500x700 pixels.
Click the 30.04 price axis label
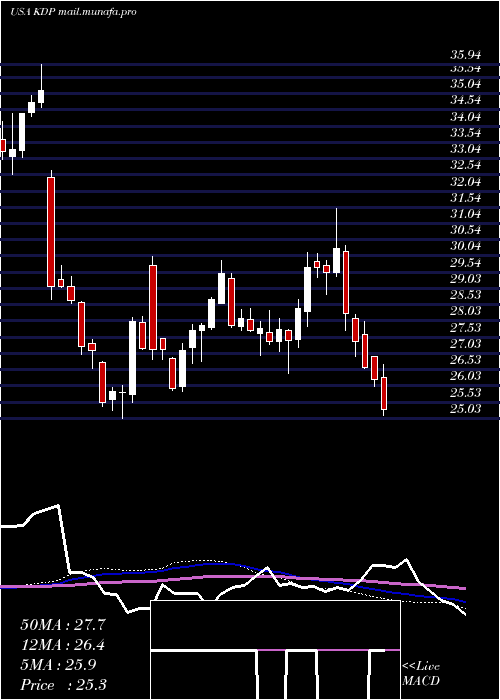point(466,246)
